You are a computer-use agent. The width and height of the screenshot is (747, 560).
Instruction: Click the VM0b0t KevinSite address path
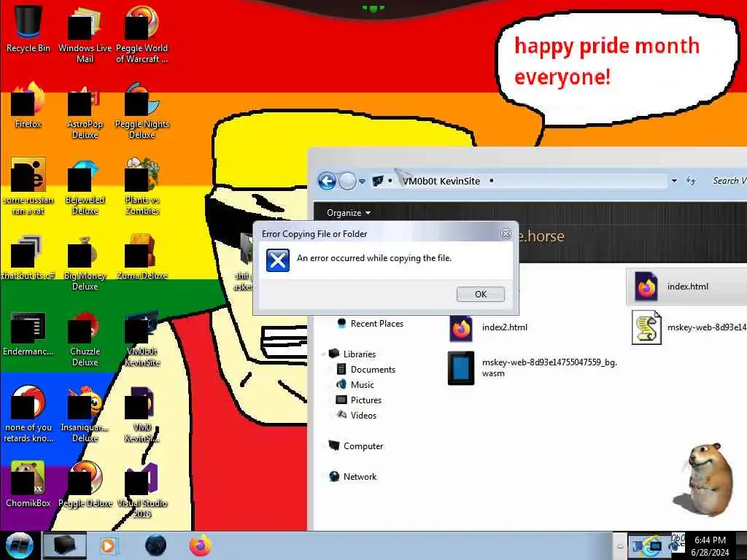click(441, 181)
